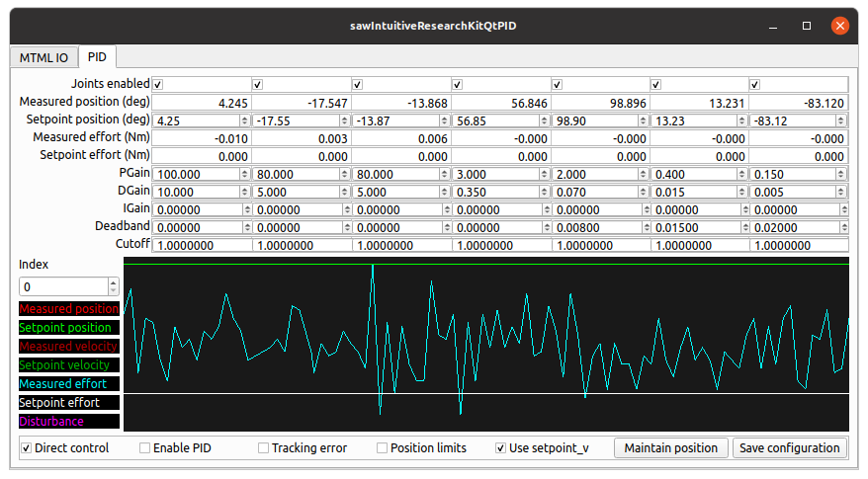868x479 pixels.
Task: Click the Index spinbox stepper arrows
Action: pos(113,286)
